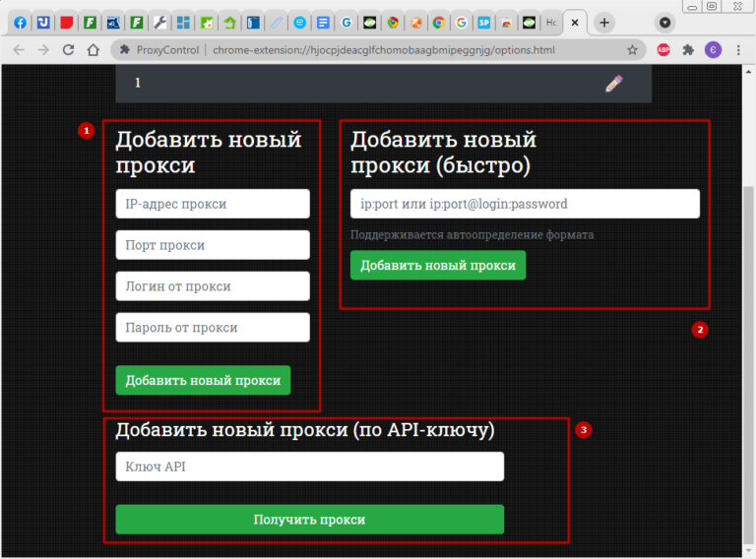Click the green button under Пароль от прокси
Image resolution: width=756 pixels, height=559 pixels.
point(203,381)
